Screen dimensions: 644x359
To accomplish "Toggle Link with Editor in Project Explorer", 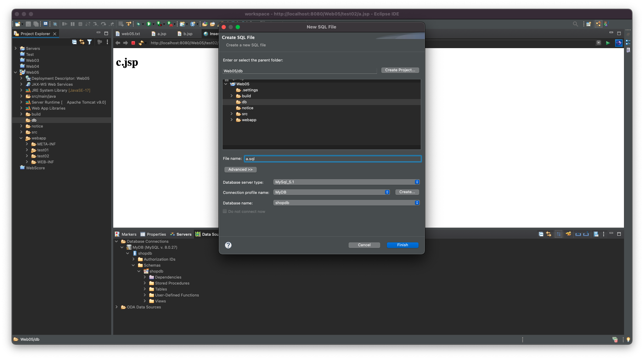I will click(82, 42).
